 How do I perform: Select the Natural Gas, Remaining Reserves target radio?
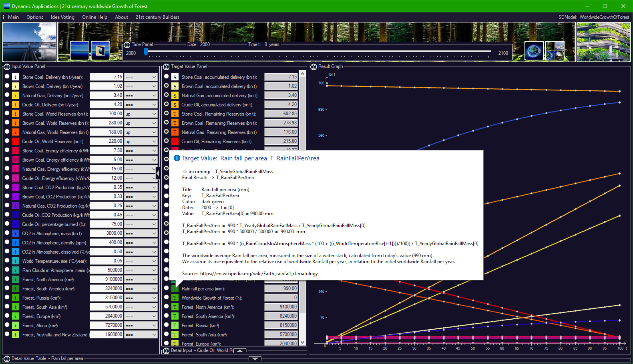167,132
